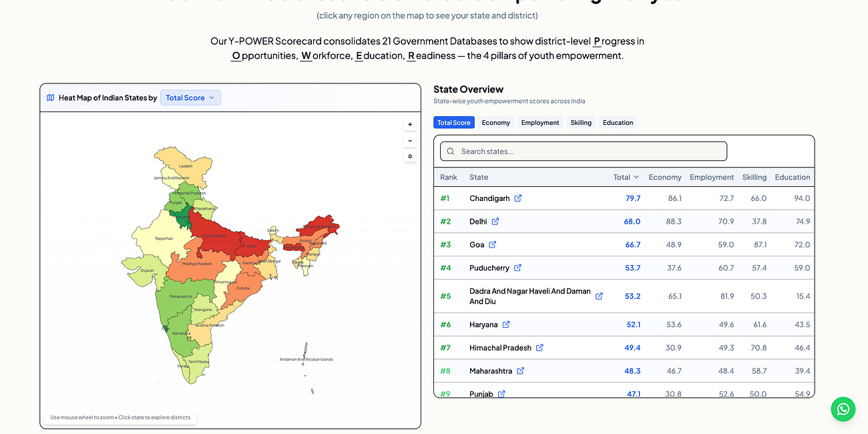Image resolution: width=868 pixels, height=434 pixels.
Task: Reset the map view with home icon
Action: [x=410, y=156]
